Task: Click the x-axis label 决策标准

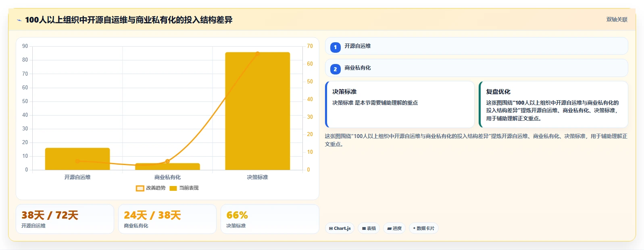Action: pyautogui.click(x=258, y=177)
